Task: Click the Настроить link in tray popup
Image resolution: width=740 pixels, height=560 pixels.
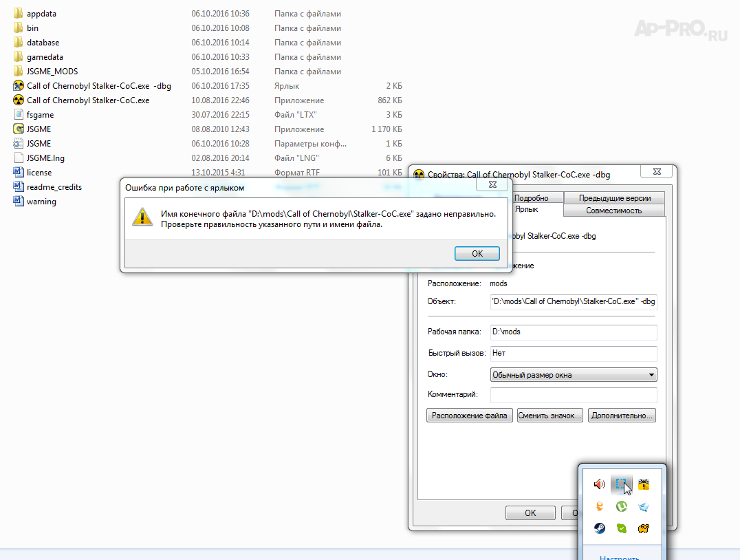Action: [619, 557]
